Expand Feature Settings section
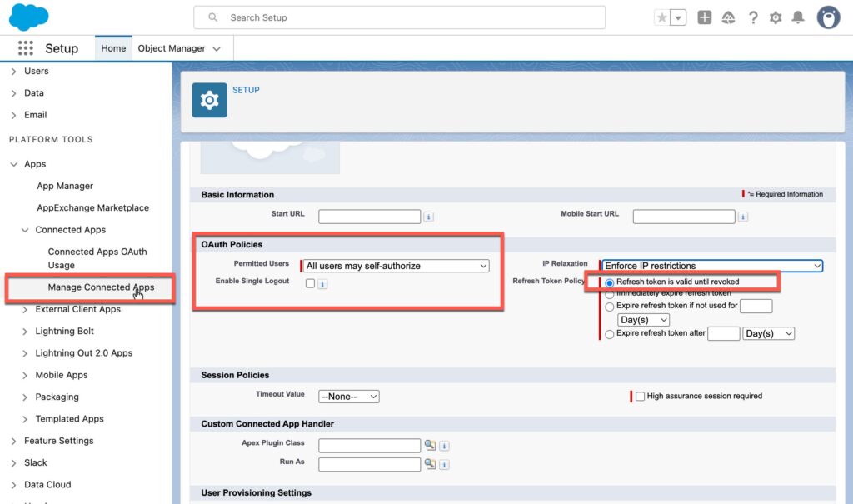This screenshot has height=504, width=853. point(13,441)
